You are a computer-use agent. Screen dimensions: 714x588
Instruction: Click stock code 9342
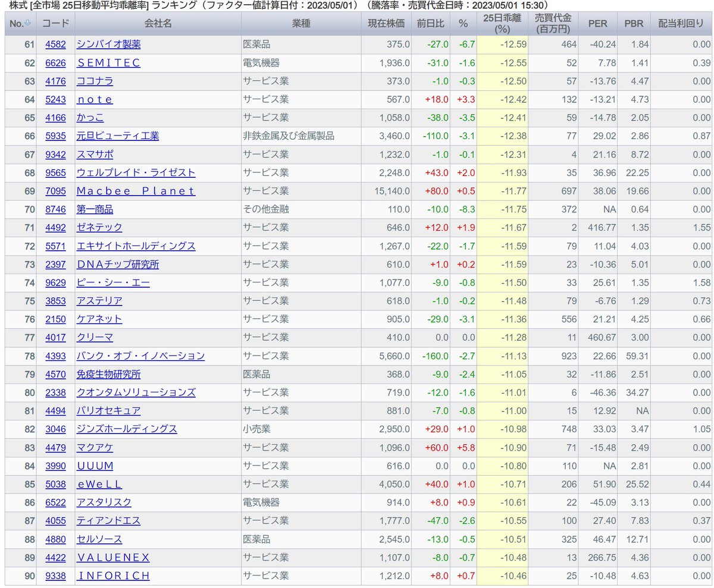point(55,155)
